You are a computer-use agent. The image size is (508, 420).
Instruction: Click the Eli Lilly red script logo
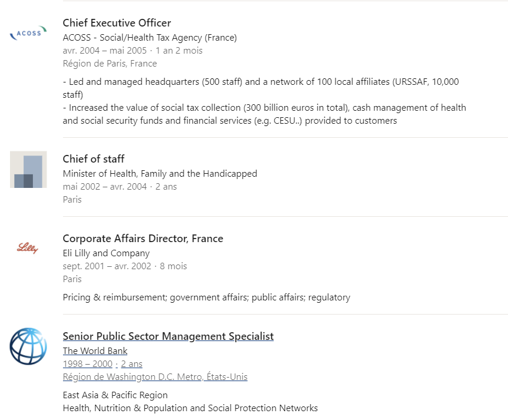pyautogui.click(x=28, y=249)
